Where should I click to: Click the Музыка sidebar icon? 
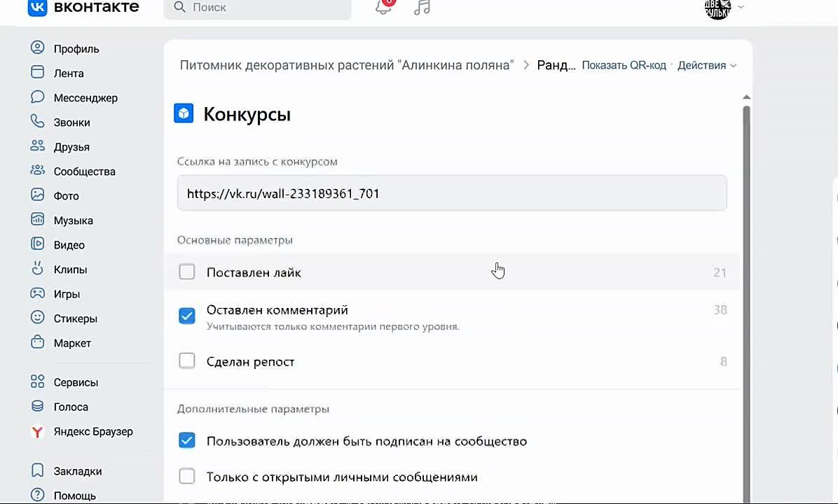coord(37,219)
